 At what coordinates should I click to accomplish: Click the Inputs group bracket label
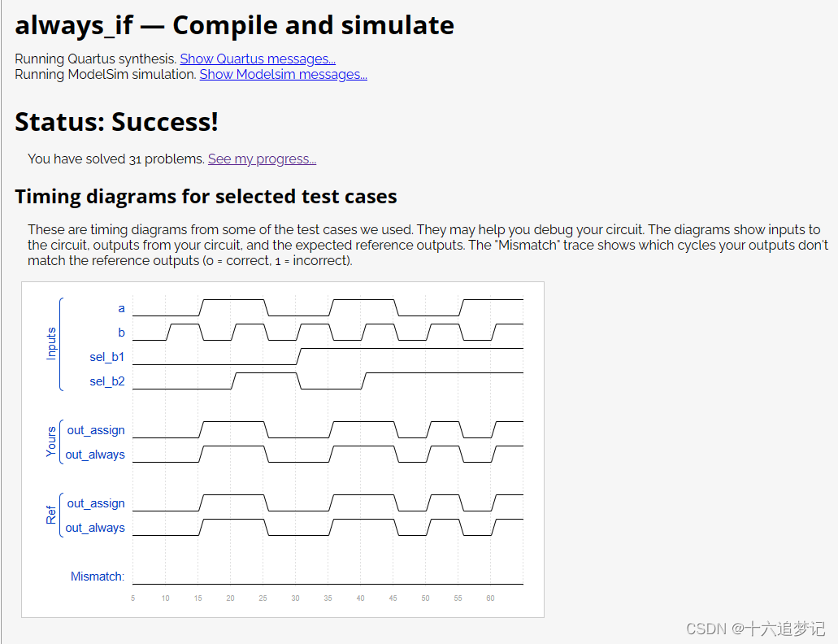coord(50,345)
